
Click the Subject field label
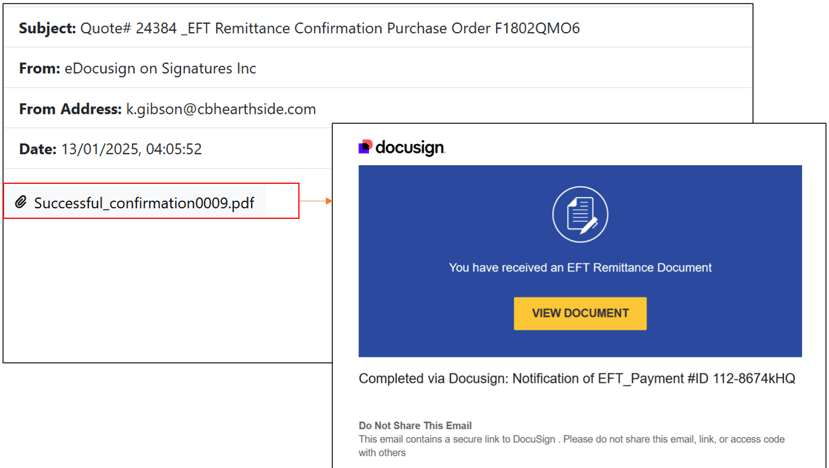(x=47, y=28)
